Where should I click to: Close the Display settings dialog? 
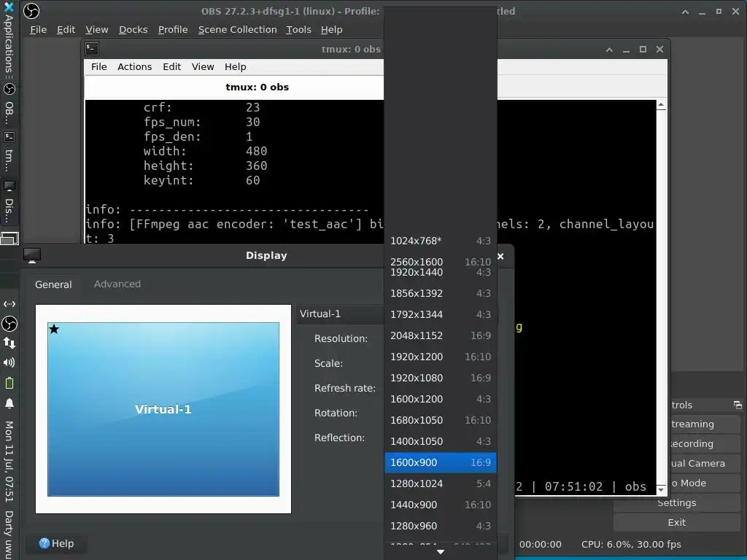[x=500, y=256]
